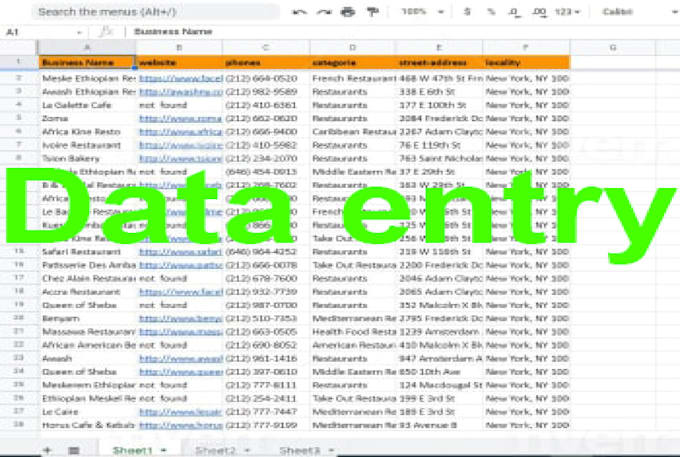
Task: Select row 2 header
Action: [19, 78]
